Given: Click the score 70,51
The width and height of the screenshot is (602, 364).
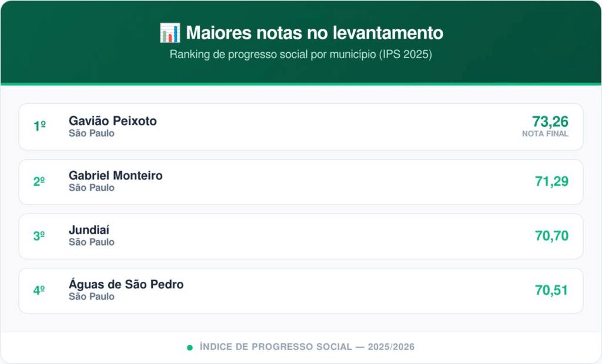Looking at the screenshot, I should (551, 291).
